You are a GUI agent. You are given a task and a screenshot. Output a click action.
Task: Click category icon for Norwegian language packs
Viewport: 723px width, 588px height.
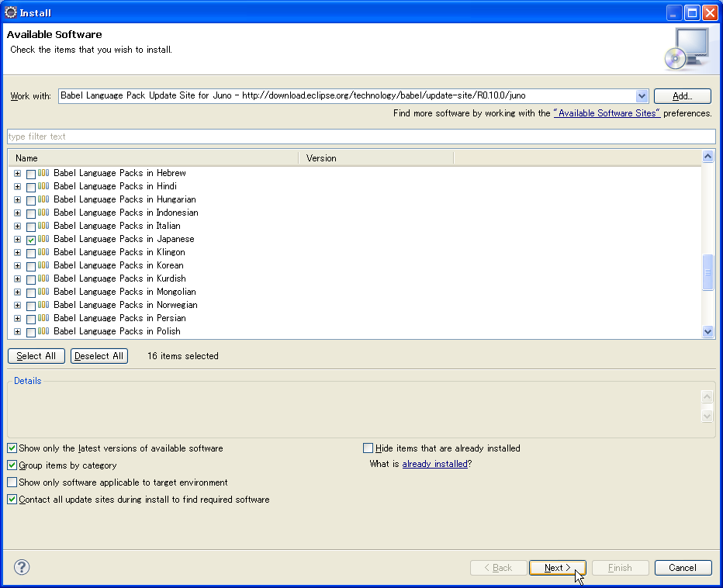(x=43, y=305)
